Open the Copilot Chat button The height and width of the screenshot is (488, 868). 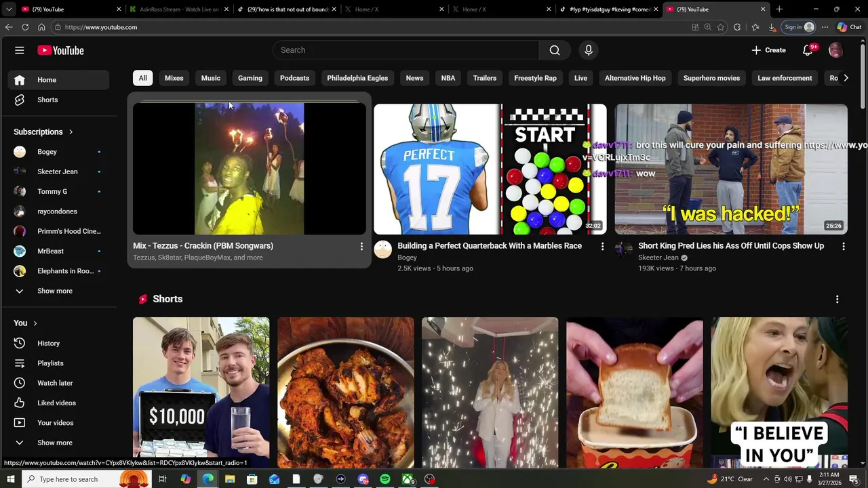pos(850,27)
